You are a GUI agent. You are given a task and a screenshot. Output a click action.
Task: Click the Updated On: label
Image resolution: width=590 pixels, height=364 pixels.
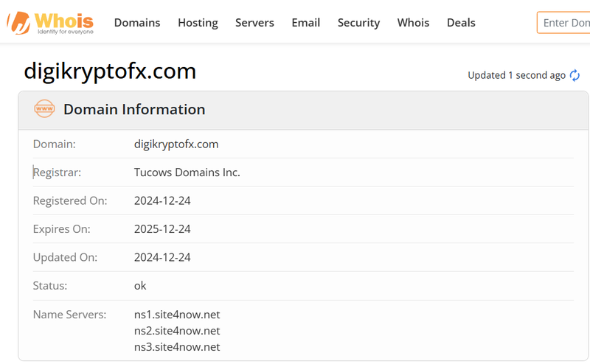tap(65, 257)
